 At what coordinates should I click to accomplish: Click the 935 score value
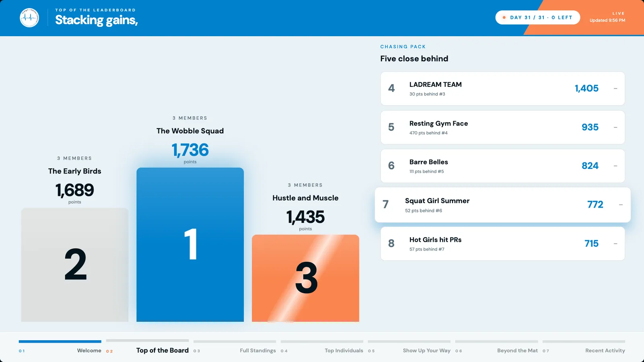click(x=590, y=127)
